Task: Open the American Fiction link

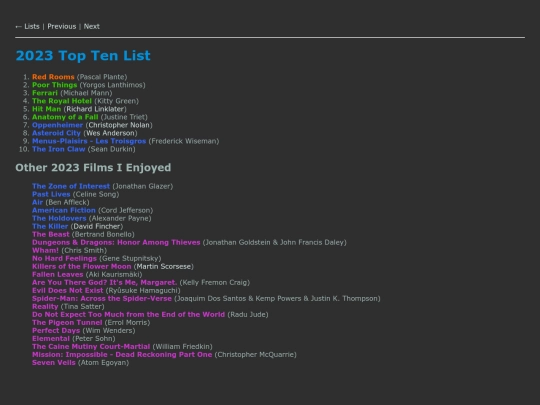Action: click(64, 210)
